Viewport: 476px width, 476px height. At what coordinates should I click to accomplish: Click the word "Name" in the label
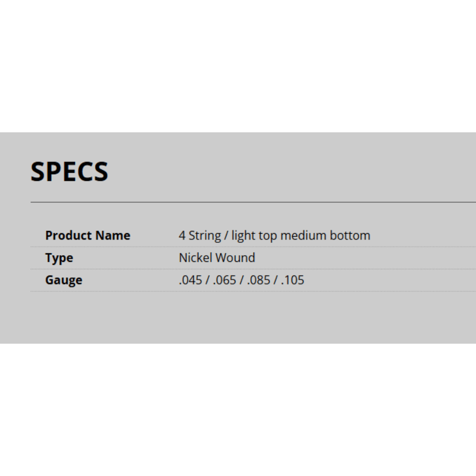115,235
